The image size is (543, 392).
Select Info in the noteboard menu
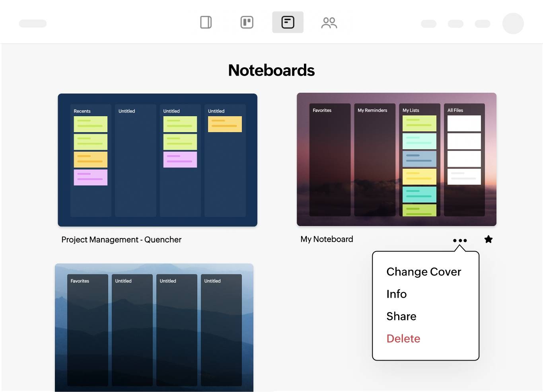[x=397, y=294]
